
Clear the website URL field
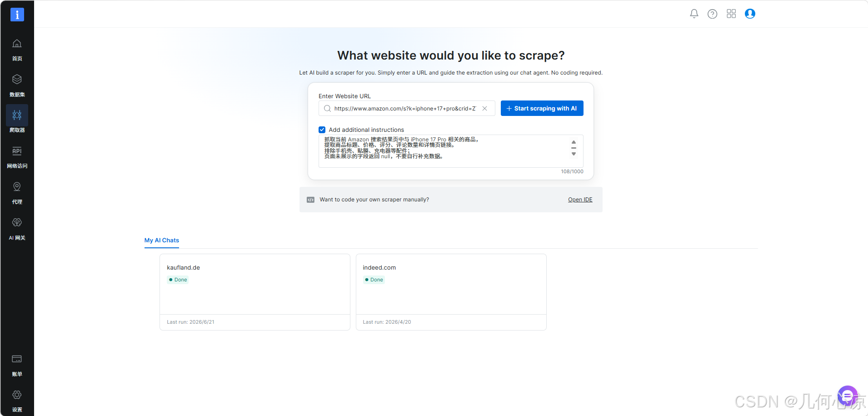point(485,109)
